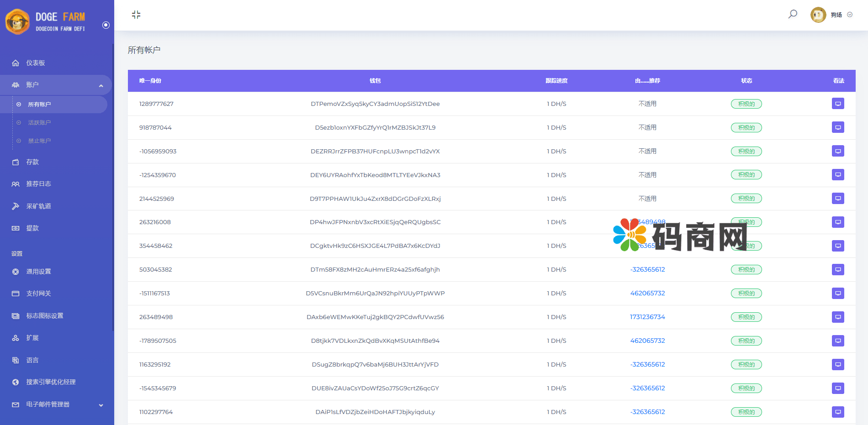The image size is (868, 425).
Task: Click the fullscreen collapse icon in top bar
Action: pyautogui.click(x=136, y=15)
